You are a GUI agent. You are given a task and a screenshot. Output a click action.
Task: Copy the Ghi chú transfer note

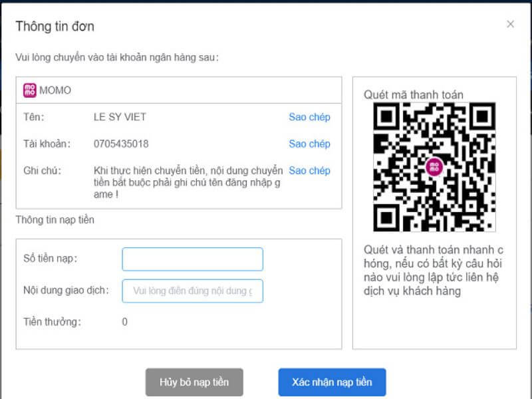click(309, 171)
